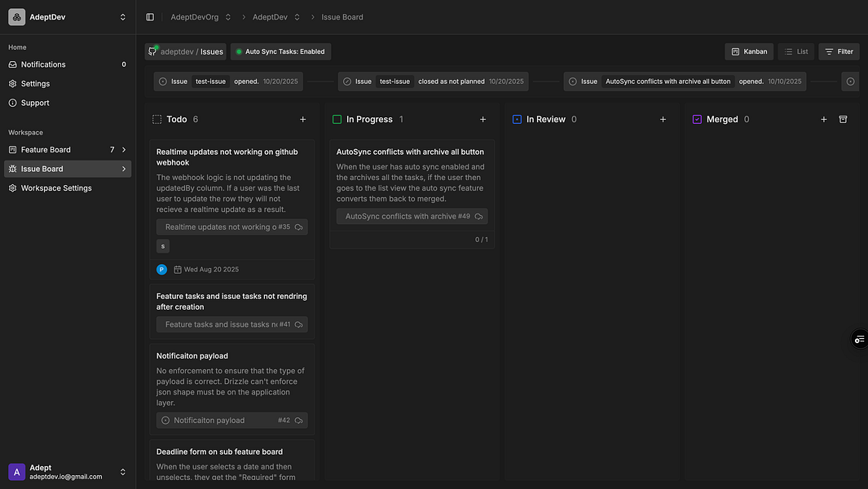Switch to List view

pyautogui.click(x=795, y=51)
